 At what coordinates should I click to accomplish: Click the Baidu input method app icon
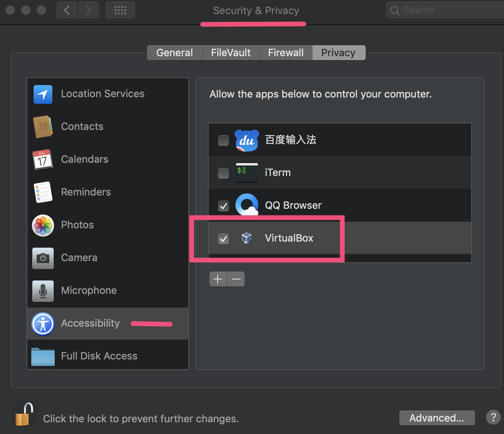[x=247, y=140]
